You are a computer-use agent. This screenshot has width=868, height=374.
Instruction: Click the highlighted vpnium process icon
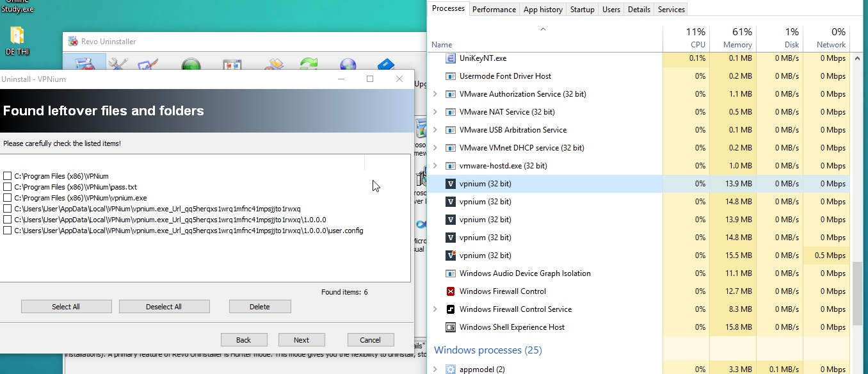point(450,184)
